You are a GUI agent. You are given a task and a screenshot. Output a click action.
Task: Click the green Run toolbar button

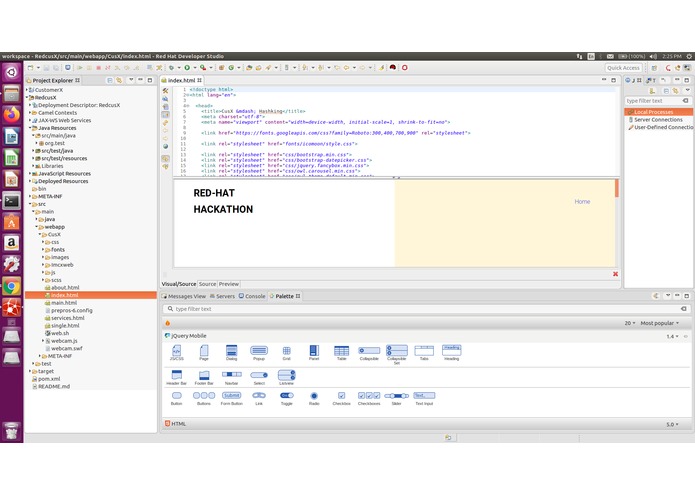(187, 68)
